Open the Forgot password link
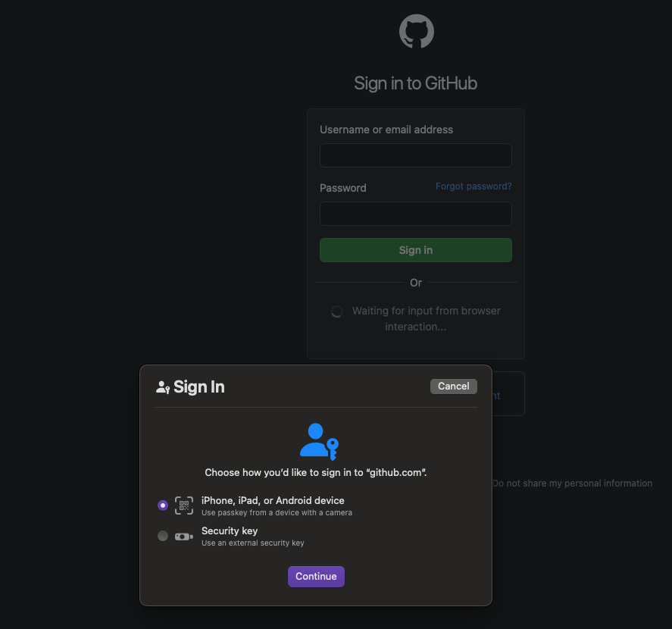This screenshot has height=629, width=672. [x=474, y=186]
